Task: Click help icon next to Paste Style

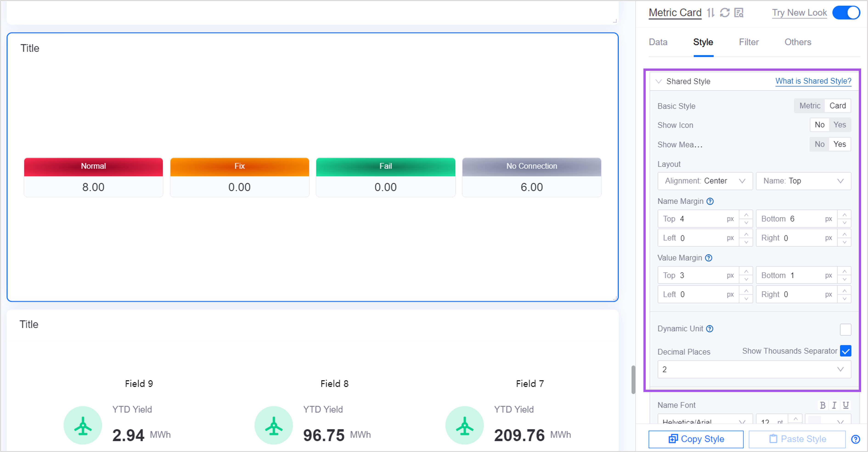Action: (855, 439)
